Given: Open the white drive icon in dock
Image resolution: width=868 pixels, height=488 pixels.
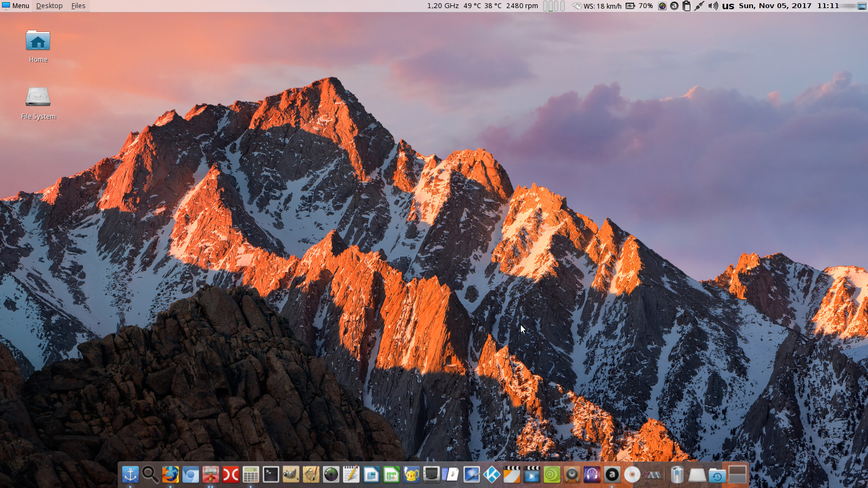Looking at the screenshot, I should (697, 475).
